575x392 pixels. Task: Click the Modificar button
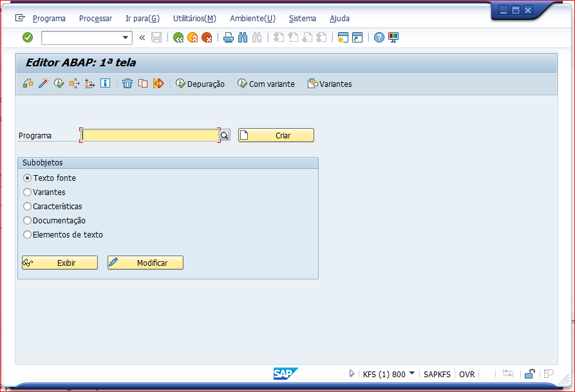point(146,263)
